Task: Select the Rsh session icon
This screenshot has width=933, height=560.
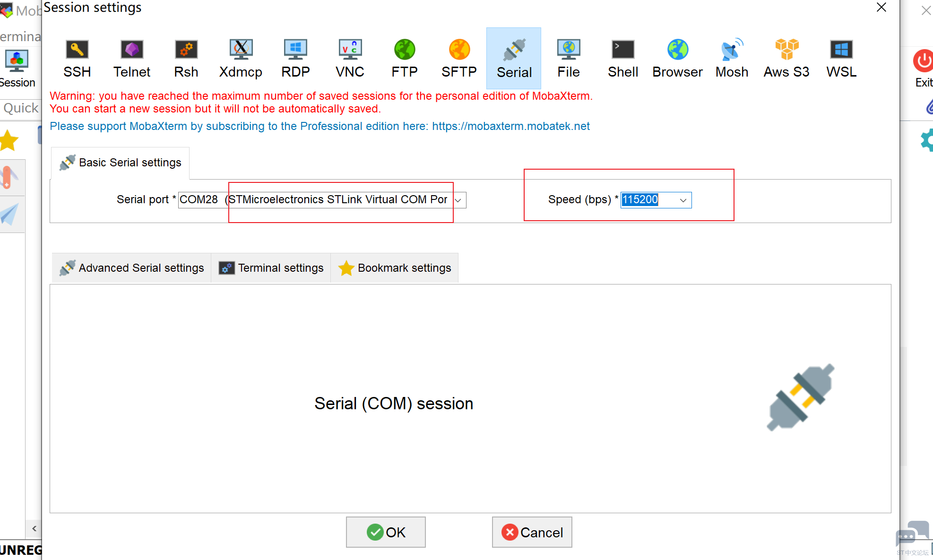Action: coord(186,59)
